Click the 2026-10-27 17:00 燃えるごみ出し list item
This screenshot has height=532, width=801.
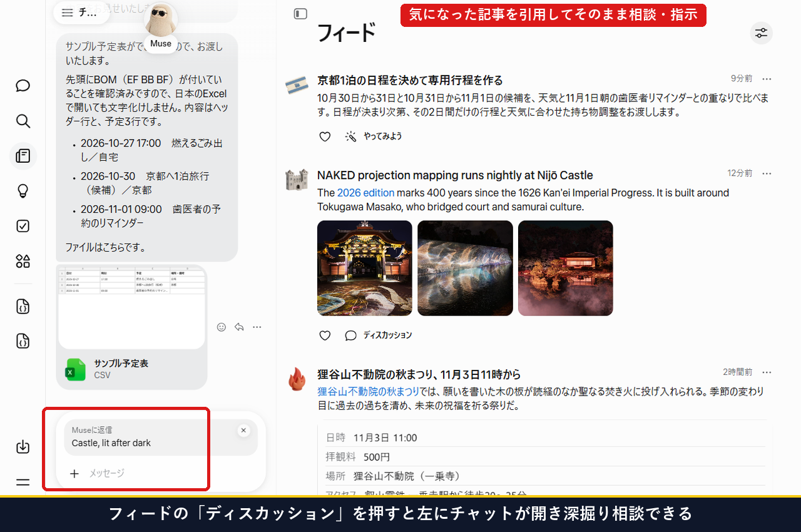coord(151,150)
